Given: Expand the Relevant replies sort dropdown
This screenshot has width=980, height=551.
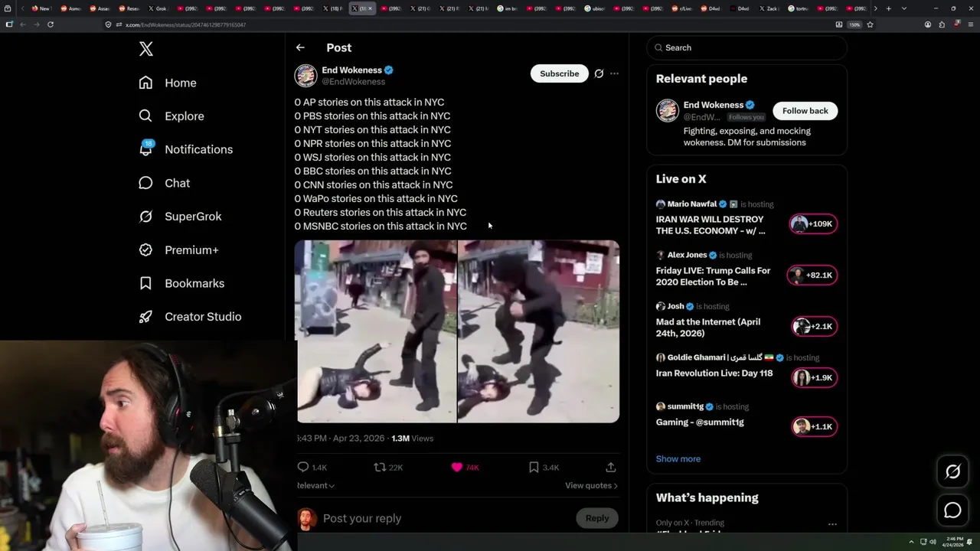Looking at the screenshot, I should (315, 485).
